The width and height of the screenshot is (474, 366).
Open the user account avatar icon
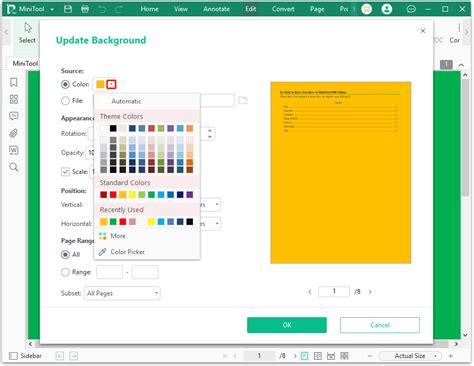(387, 9)
